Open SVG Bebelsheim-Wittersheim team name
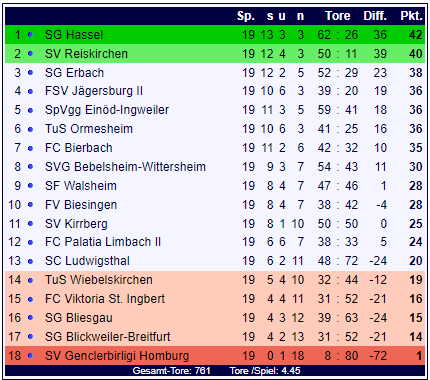 coord(125,167)
